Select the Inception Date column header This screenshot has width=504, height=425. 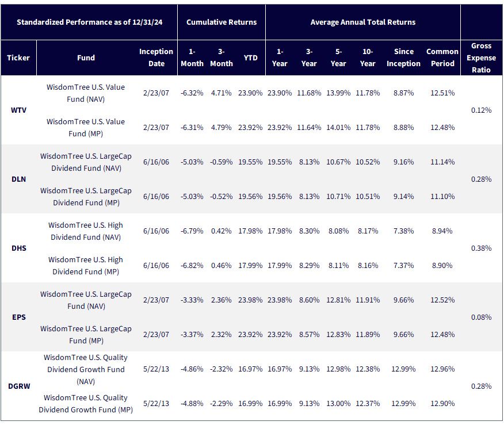coord(156,58)
